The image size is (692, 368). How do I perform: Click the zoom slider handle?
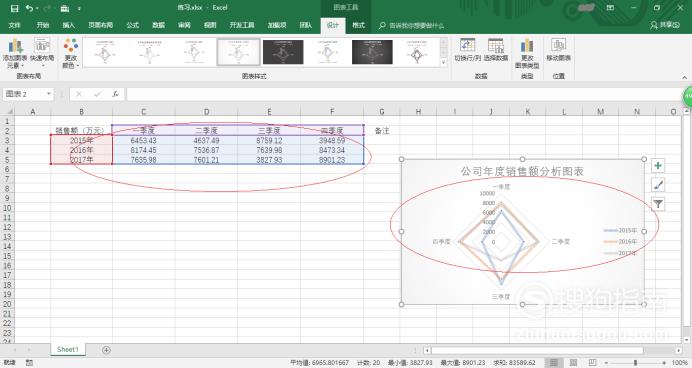635,363
